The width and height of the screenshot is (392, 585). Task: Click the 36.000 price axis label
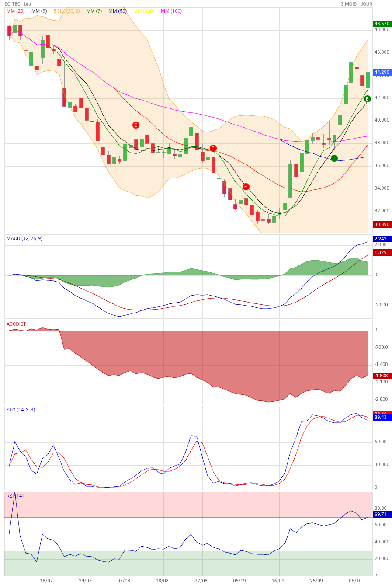point(382,166)
